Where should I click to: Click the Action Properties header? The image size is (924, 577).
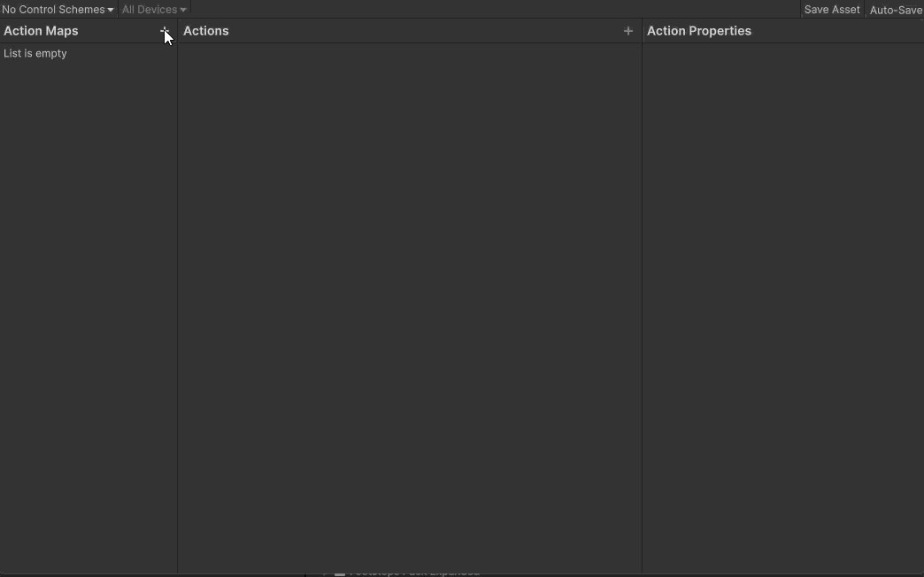point(698,31)
